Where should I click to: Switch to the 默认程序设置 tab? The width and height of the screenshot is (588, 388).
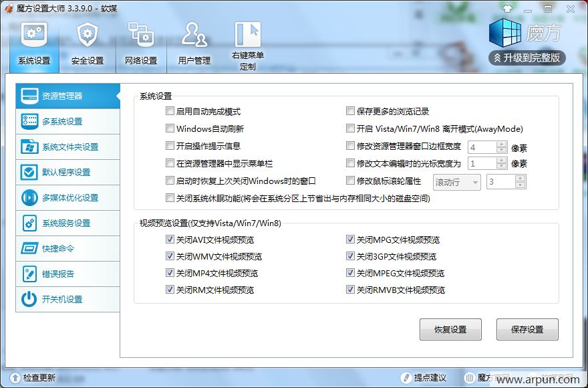tap(66, 172)
